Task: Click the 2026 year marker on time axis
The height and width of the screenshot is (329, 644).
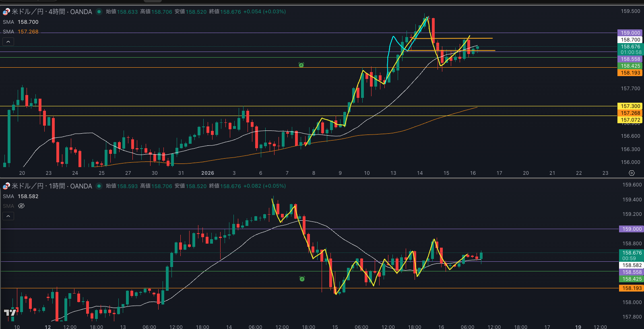Action: (x=208, y=173)
